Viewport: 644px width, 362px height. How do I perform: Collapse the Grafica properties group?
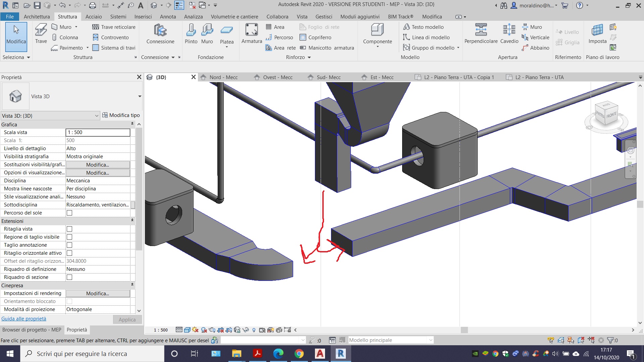(x=132, y=124)
